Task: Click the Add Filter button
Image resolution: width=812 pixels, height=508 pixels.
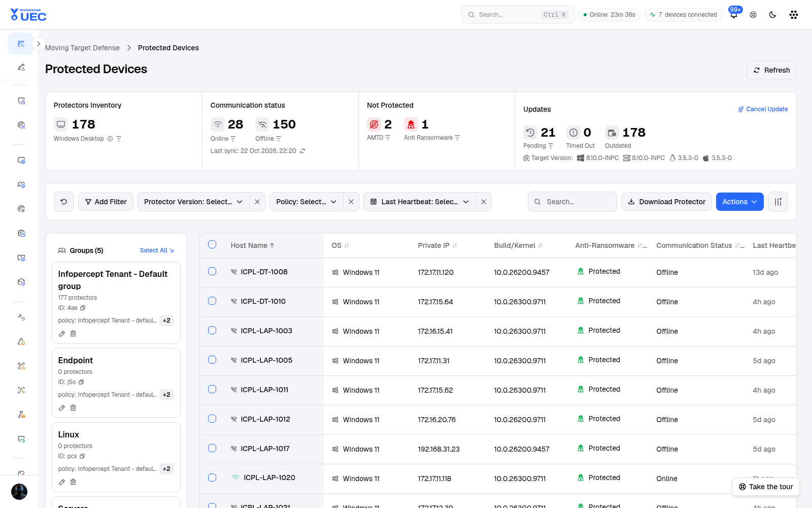Action: point(106,202)
